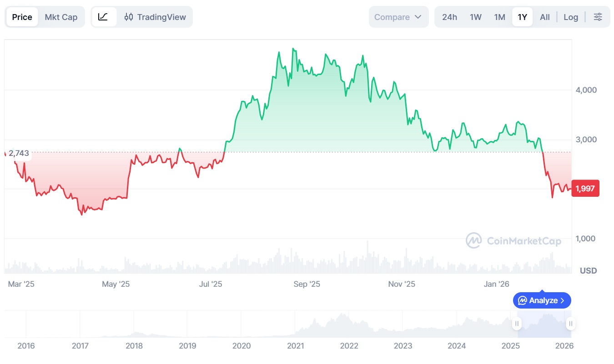
Task: Show All time range
Action: (545, 17)
